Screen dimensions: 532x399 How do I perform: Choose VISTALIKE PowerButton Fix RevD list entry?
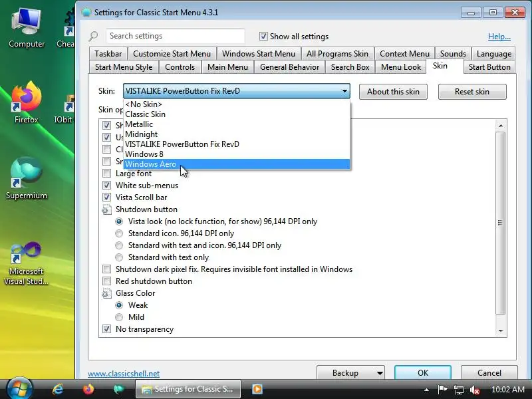click(237, 144)
